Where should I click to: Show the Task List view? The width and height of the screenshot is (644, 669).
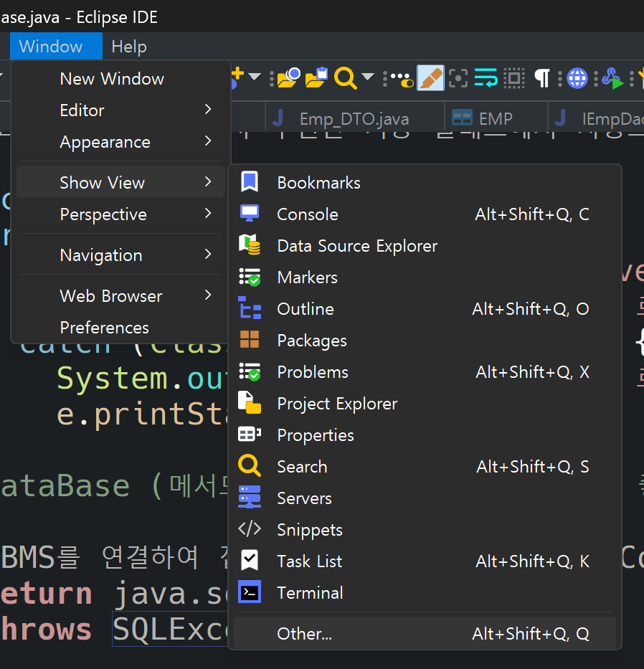point(425,561)
